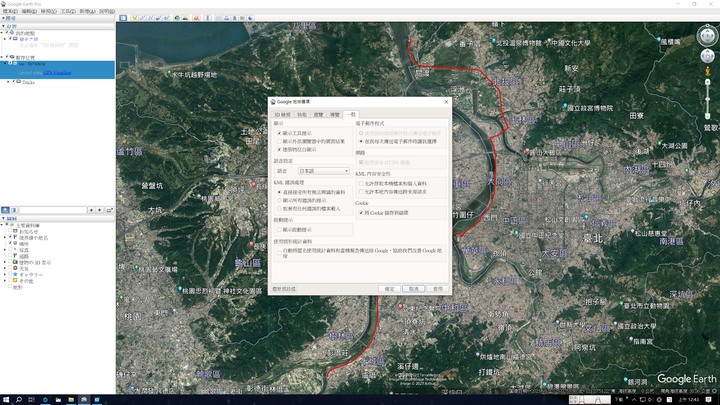Click the Add Polygon toolbar icon
Screen dimensions: 720x405
pyautogui.click(x=142, y=18)
